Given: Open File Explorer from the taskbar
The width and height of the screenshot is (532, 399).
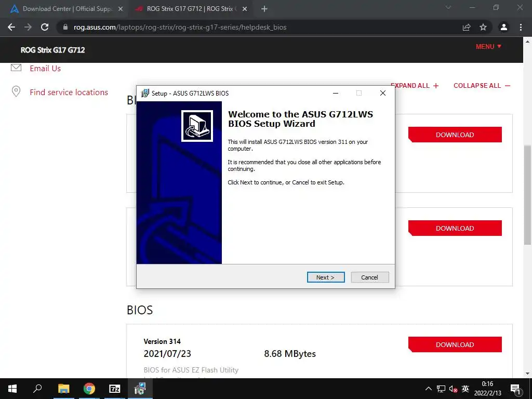Looking at the screenshot, I should click(63, 389).
